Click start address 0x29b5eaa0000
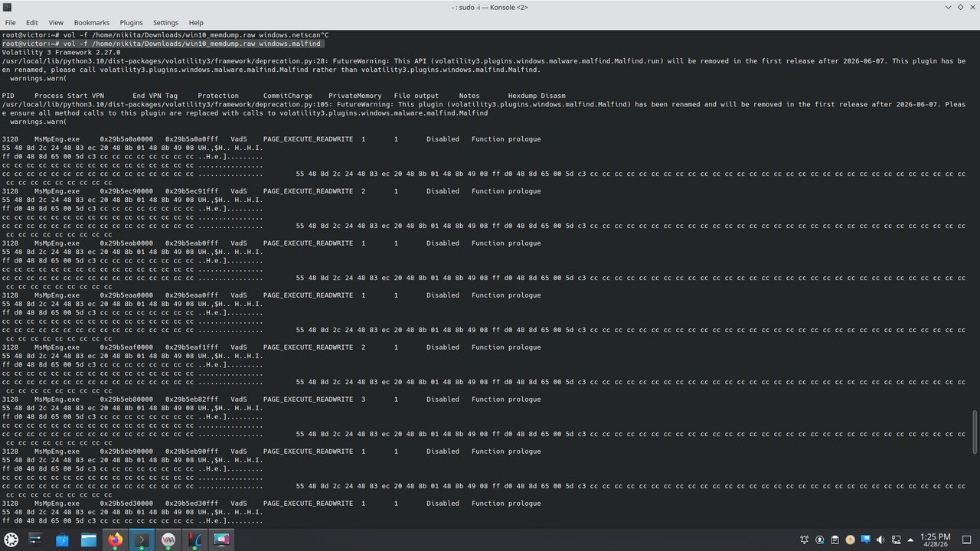Screen dimensions: 980x551 click(x=126, y=295)
